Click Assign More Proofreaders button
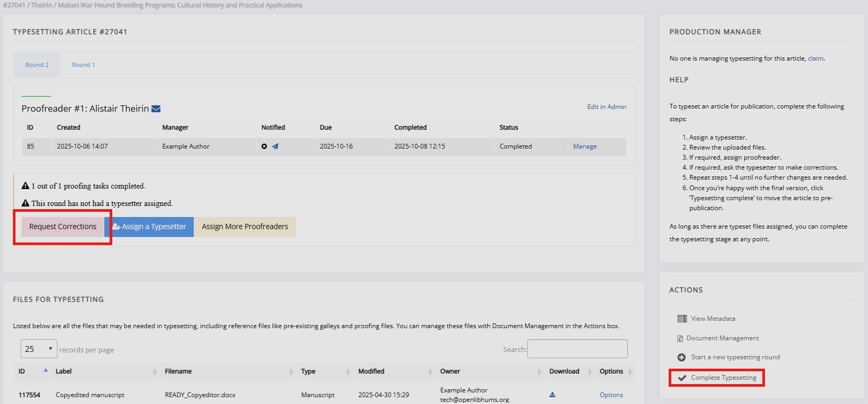This screenshot has width=868, height=404. pyautogui.click(x=245, y=226)
